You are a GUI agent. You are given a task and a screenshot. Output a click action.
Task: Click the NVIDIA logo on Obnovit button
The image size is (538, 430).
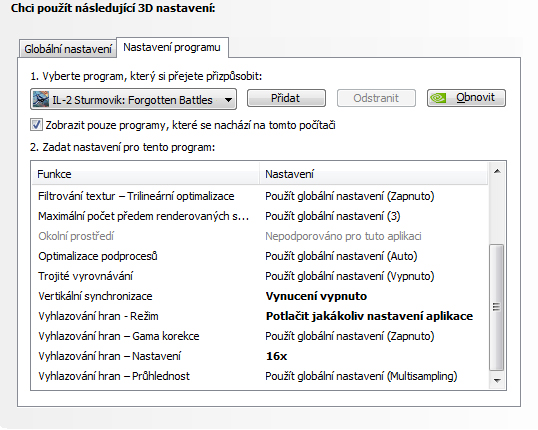coord(438,98)
